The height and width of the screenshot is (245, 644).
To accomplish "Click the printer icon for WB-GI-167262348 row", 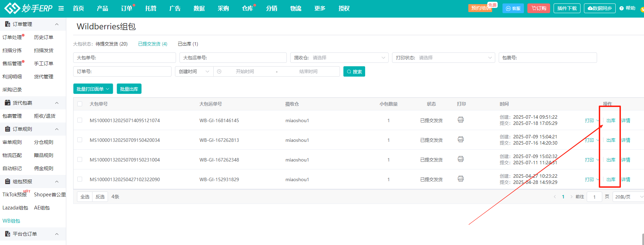I will (x=461, y=159).
